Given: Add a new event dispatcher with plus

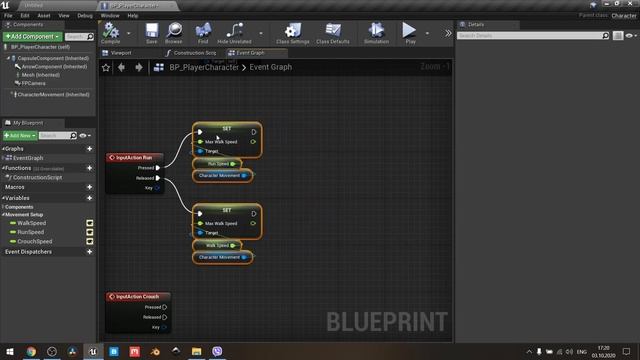Looking at the screenshot, I should [x=89, y=252].
